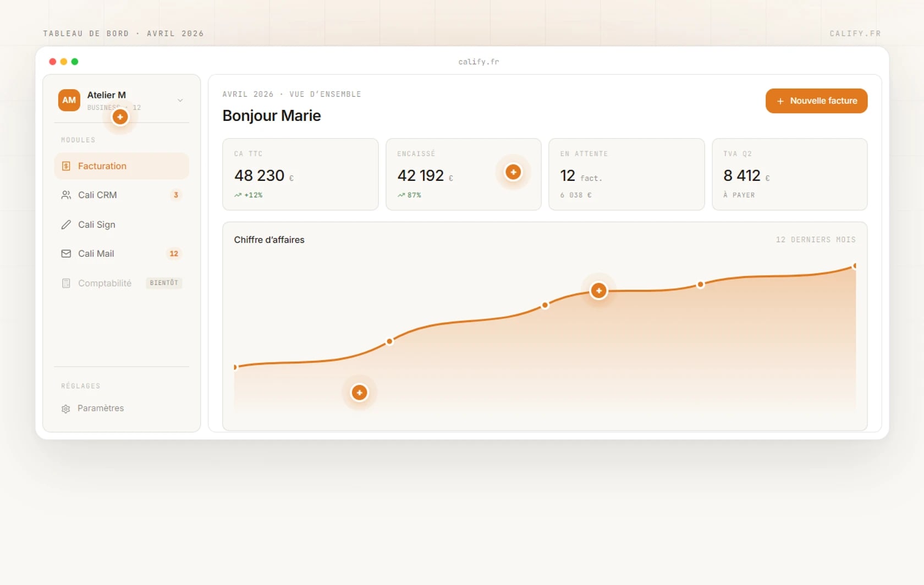Open the En attente 12 fact. card
Screen dimensions: 924x585
click(626, 174)
